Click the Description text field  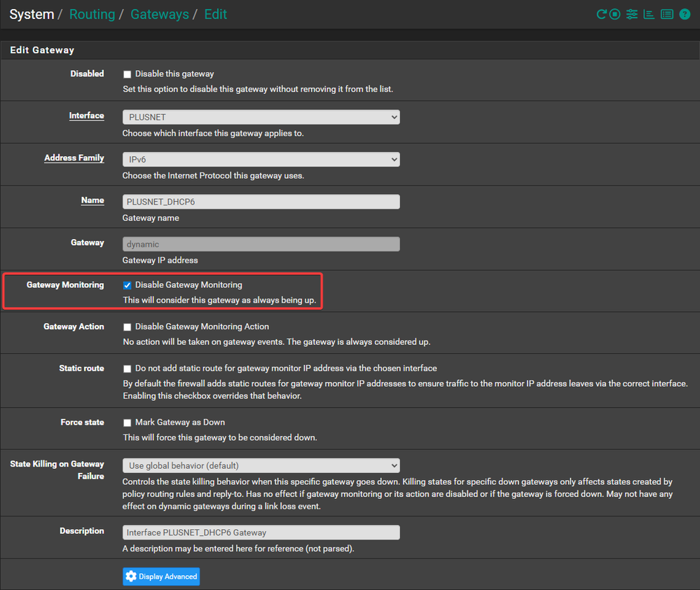pyautogui.click(x=261, y=533)
